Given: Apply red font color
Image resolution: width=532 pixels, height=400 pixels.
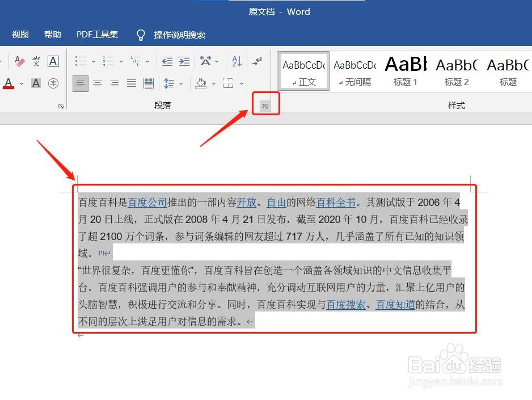Looking at the screenshot, I should [9, 83].
